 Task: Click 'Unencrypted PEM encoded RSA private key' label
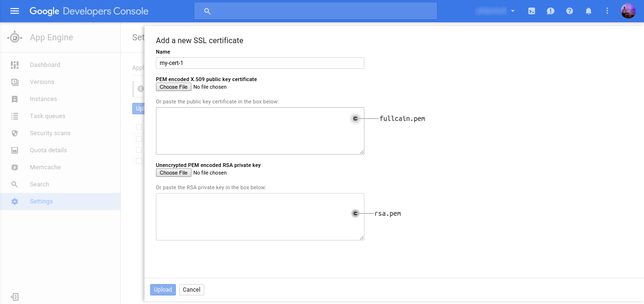tap(208, 165)
